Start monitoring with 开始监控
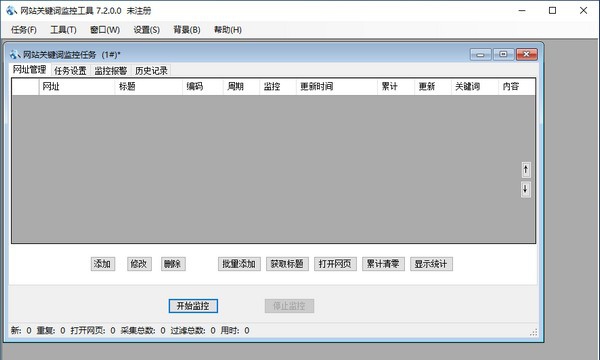The width and height of the screenshot is (600, 360). coord(193,306)
